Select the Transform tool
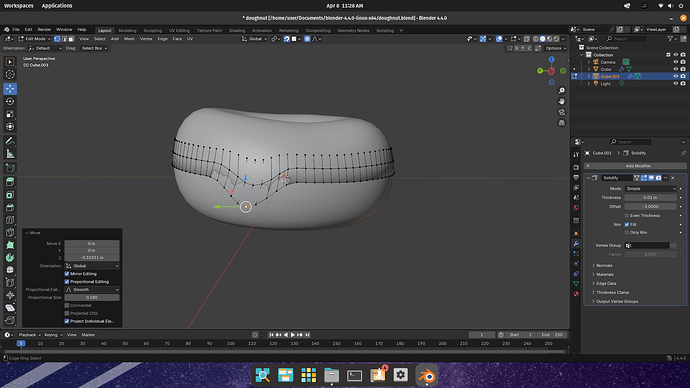 pos(10,127)
